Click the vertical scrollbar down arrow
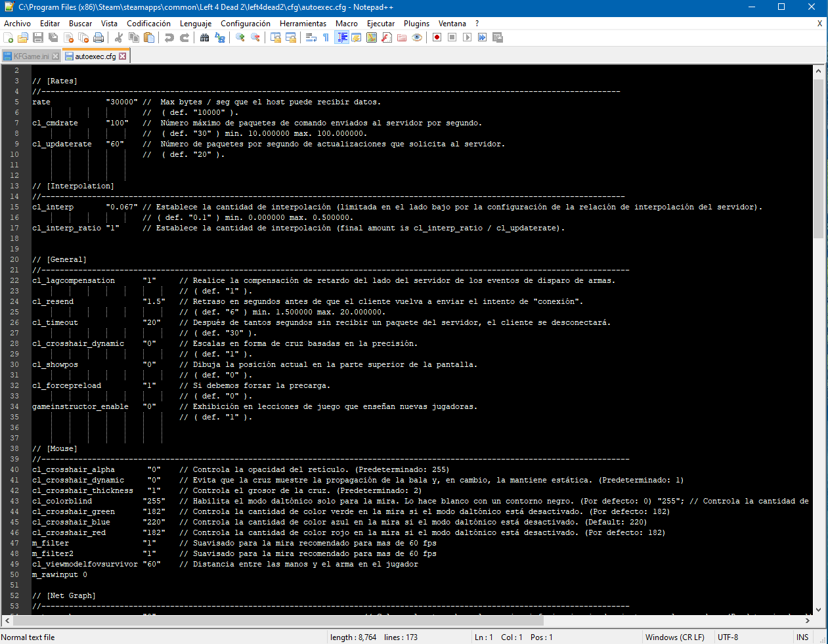The width and height of the screenshot is (828, 644). 819,609
